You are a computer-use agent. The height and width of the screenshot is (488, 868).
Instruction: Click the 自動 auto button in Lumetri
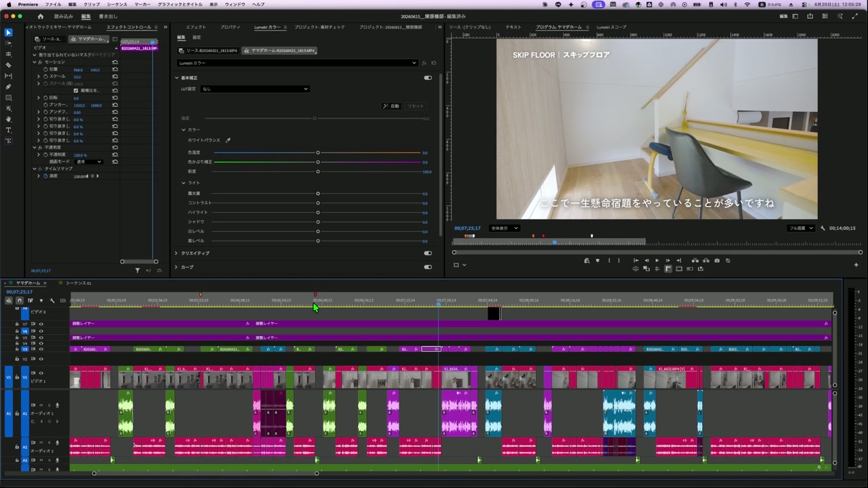click(391, 106)
